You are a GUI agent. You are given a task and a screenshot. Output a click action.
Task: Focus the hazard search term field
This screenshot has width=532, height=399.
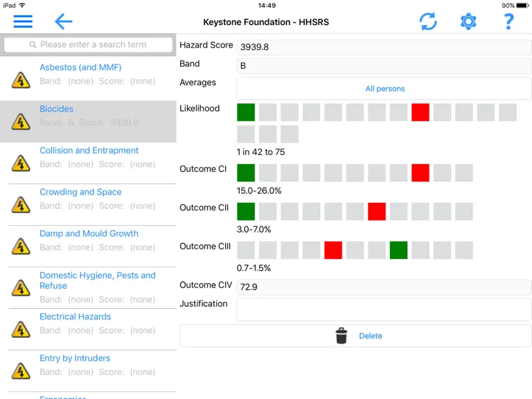click(x=88, y=44)
